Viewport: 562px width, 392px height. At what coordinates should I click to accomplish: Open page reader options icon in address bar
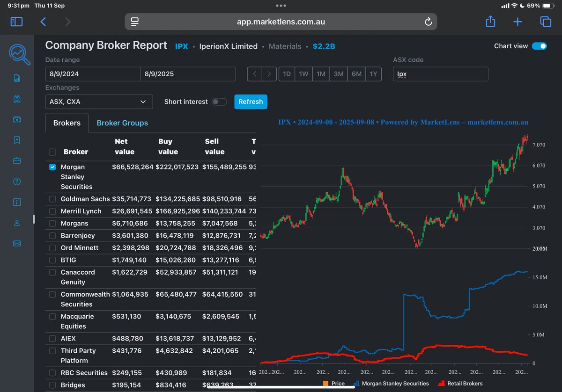(x=135, y=22)
